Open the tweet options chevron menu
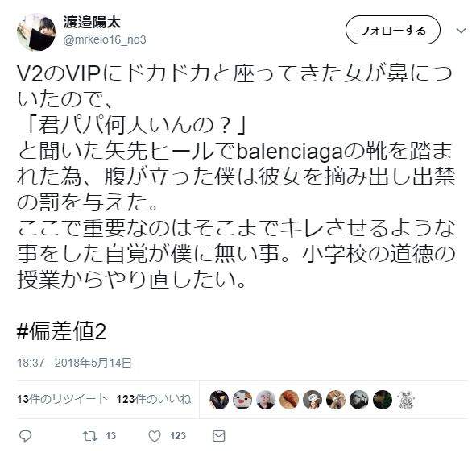 [462, 31]
